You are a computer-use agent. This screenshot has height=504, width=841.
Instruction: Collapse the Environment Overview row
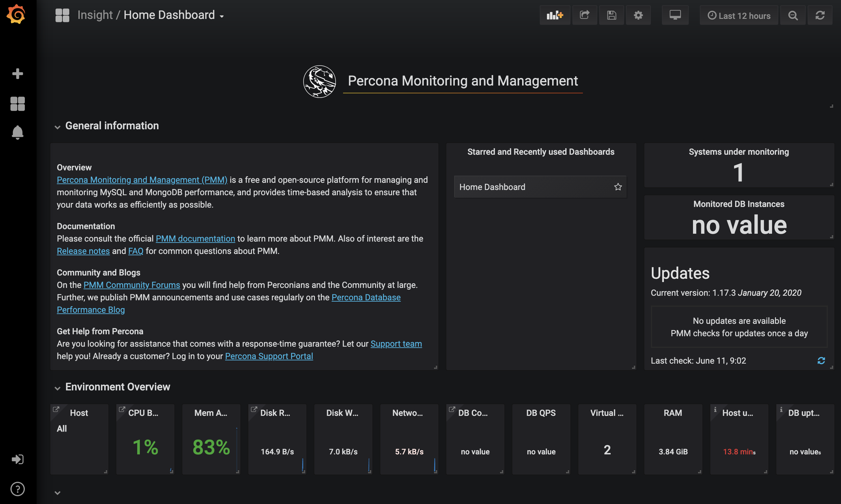tap(117, 387)
